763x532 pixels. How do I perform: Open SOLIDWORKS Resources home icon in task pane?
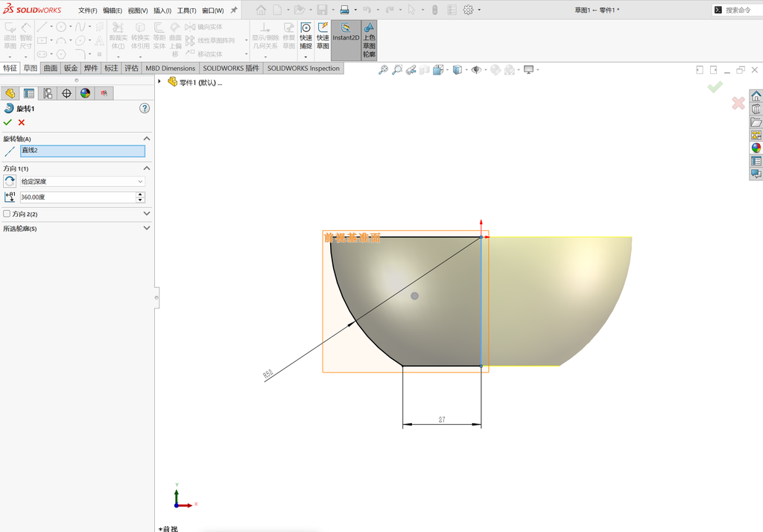click(756, 95)
